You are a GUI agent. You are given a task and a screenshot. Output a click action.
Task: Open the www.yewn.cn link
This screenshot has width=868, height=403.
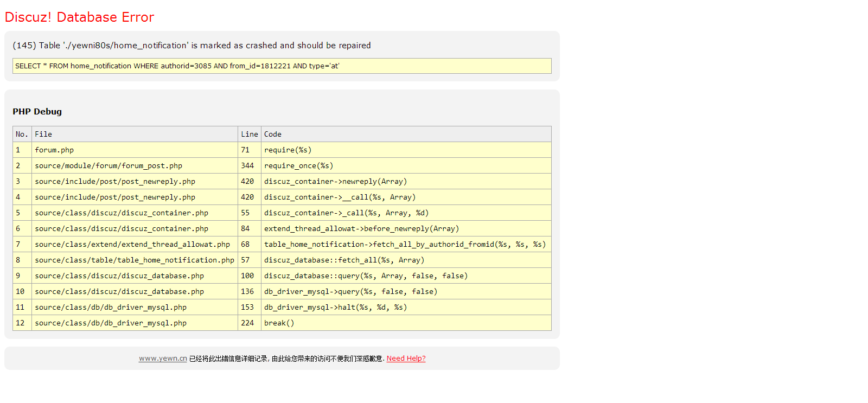pyautogui.click(x=163, y=359)
